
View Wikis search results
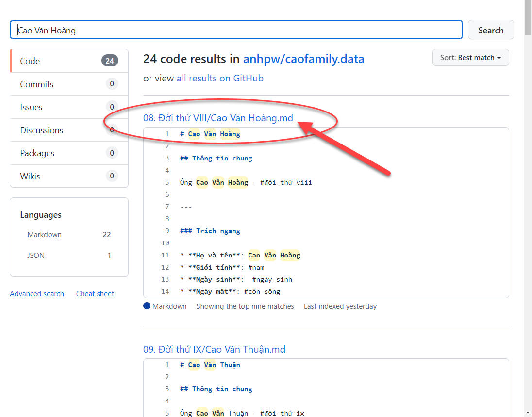click(x=69, y=176)
